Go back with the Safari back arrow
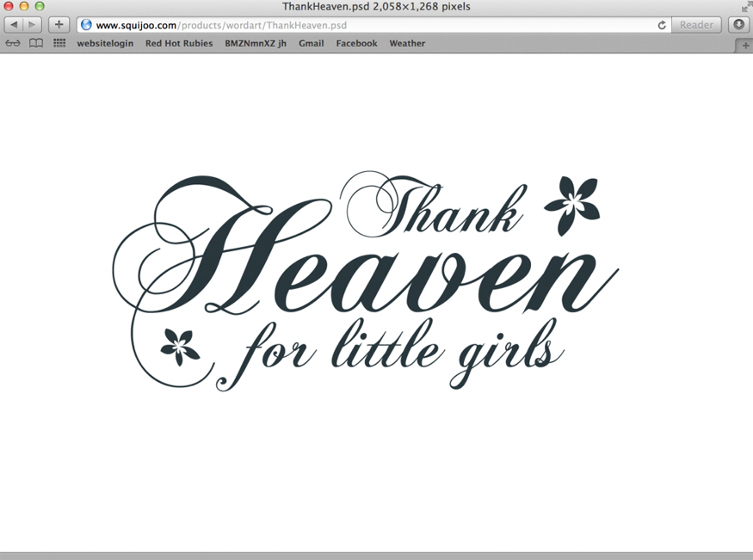The image size is (753, 560). 14,25
